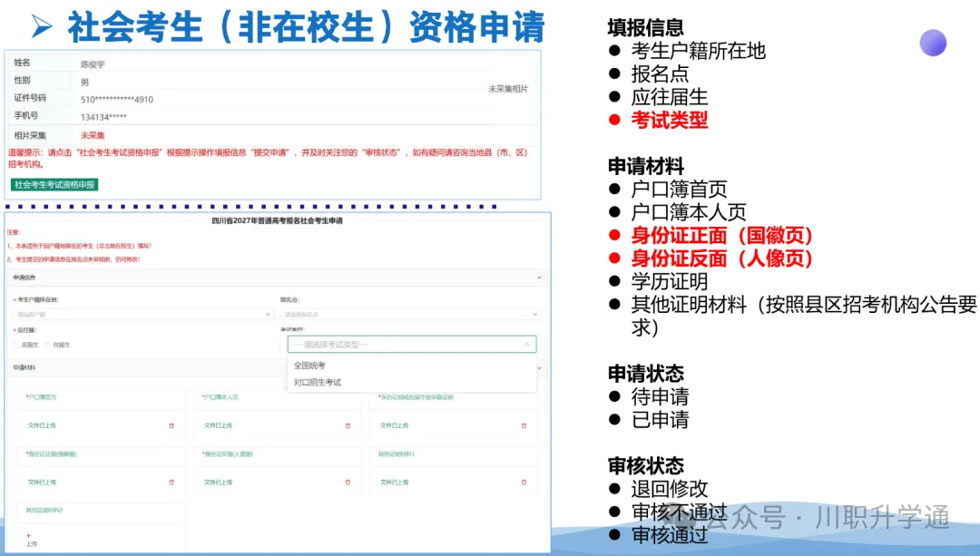Click the 身份证反面(人像页) bullet on slide
Image resolution: width=980 pixels, height=556 pixels.
pyautogui.click(x=721, y=258)
